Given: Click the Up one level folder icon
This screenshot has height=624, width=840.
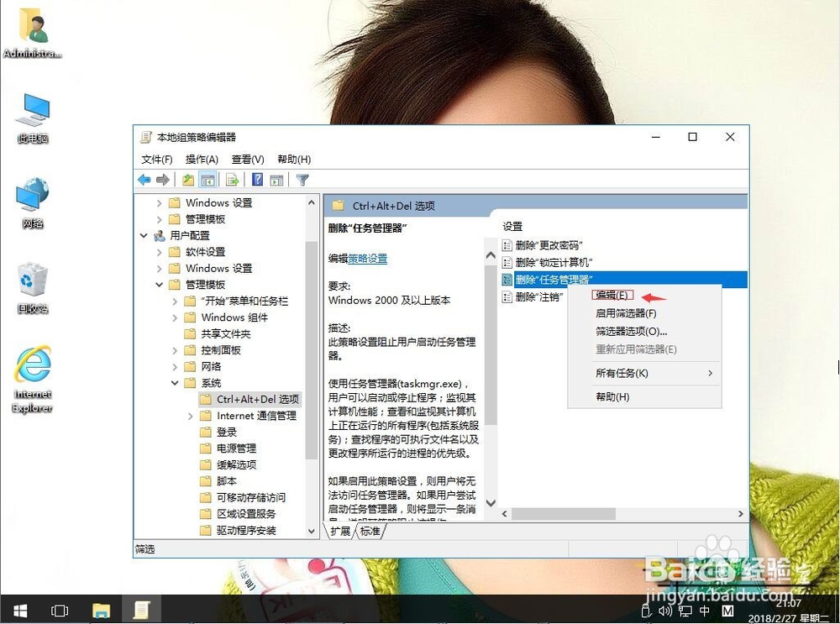Looking at the screenshot, I should [x=188, y=180].
